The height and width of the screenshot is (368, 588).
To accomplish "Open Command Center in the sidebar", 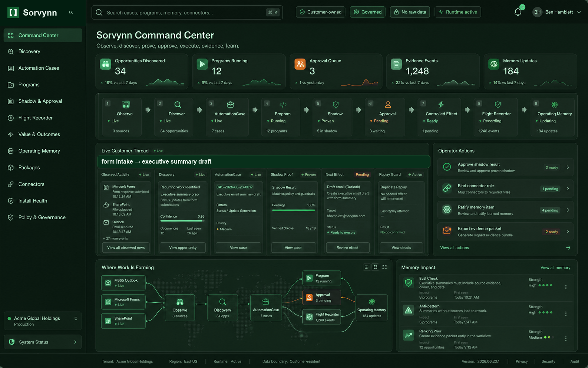I will [43, 35].
